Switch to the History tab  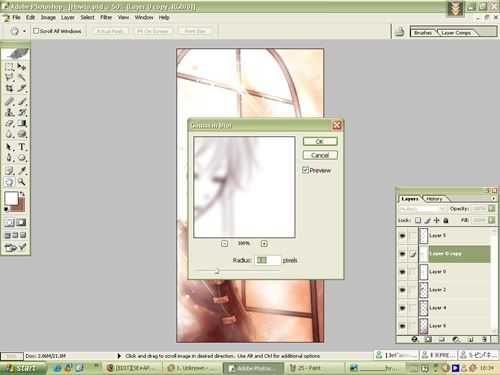[434, 199]
